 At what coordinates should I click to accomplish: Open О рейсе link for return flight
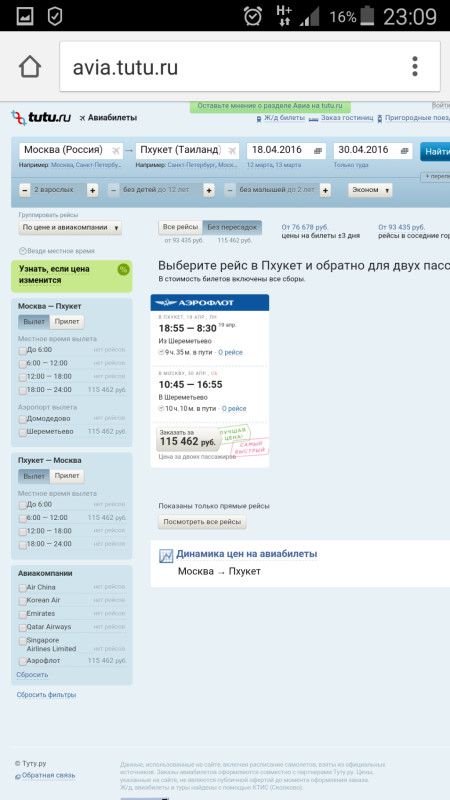(x=234, y=409)
